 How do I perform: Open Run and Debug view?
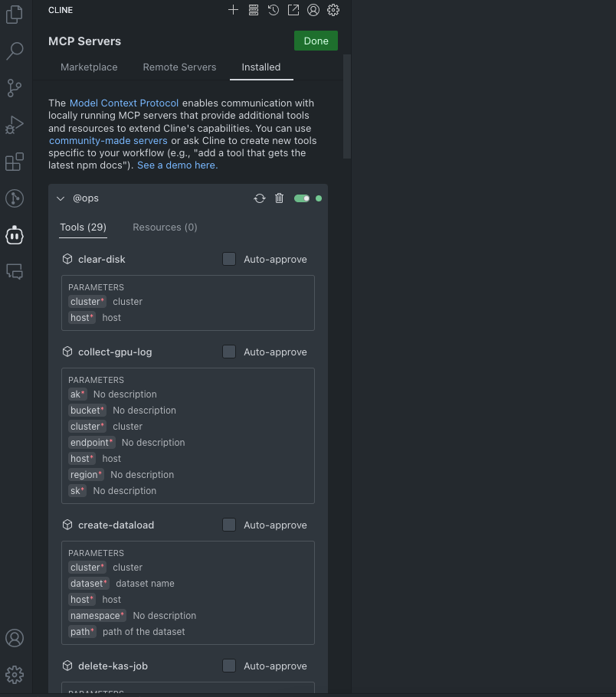click(x=15, y=125)
